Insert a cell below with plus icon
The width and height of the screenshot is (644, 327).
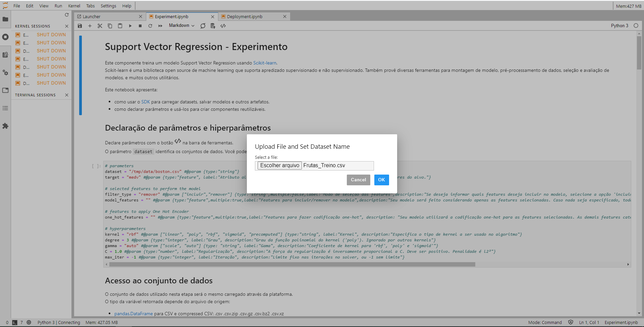coord(90,26)
